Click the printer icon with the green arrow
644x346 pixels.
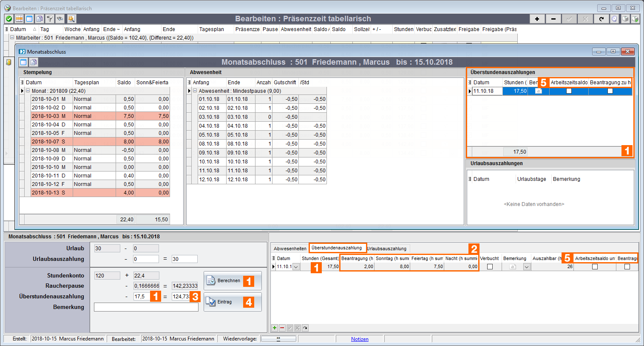tap(635, 19)
